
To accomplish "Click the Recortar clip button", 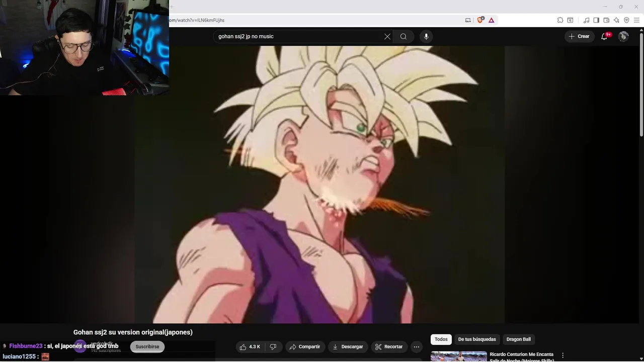I will click(x=389, y=347).
